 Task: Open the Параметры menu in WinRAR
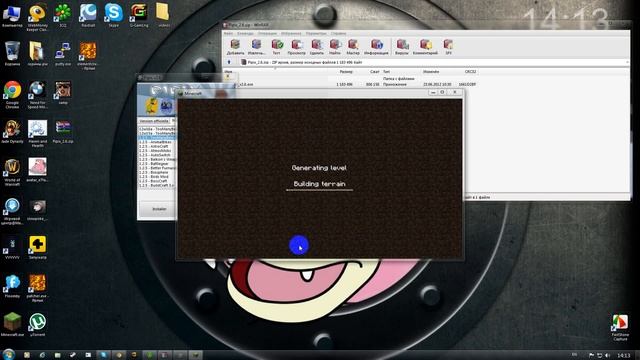[316, 33]
